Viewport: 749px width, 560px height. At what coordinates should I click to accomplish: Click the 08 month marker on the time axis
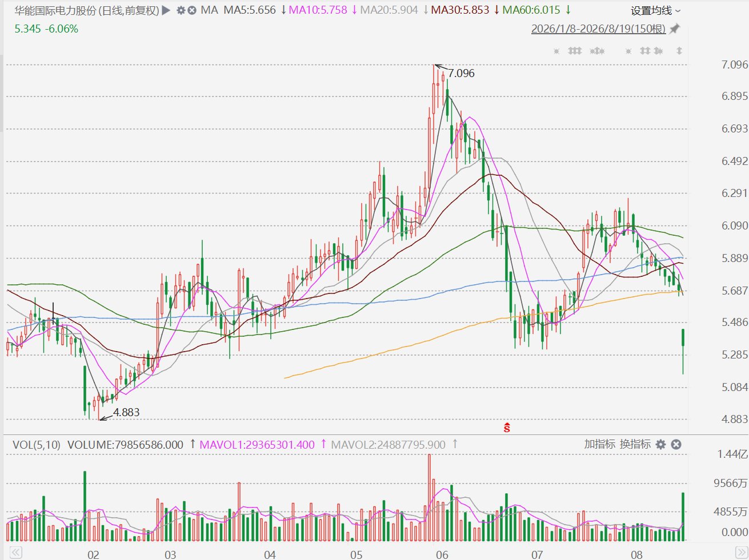tap(636, 554)
